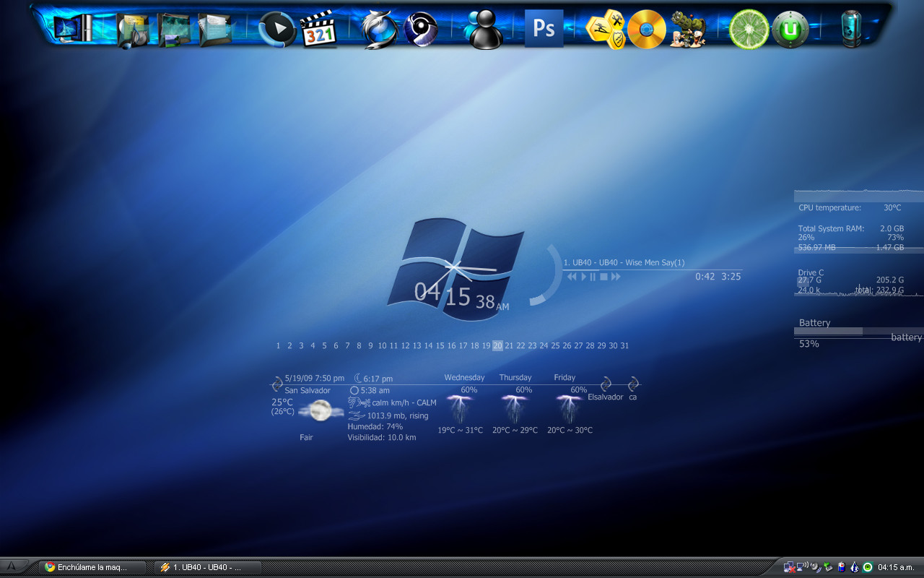This screenshot has height=578, width=924.
Task: Click the Wednesday forecast heading
Action: pos(464,377)
